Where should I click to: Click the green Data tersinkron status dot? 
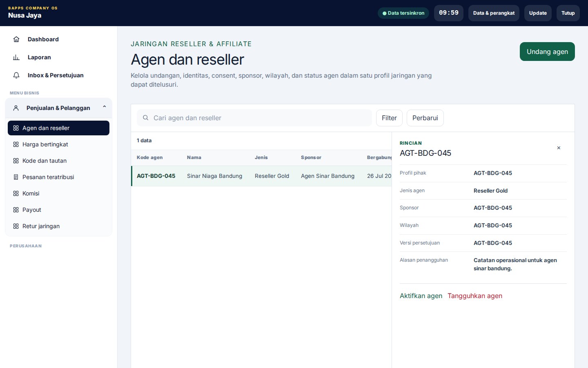(384, 13)
